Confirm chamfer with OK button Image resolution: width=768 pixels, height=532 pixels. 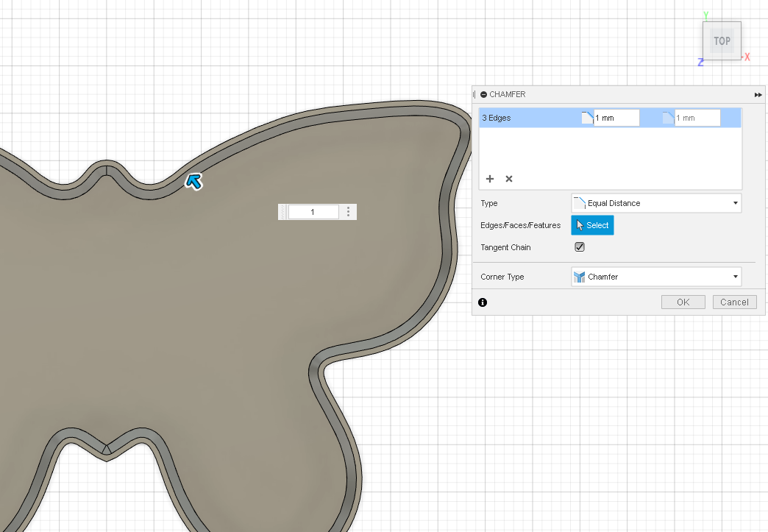pos(683,302)
